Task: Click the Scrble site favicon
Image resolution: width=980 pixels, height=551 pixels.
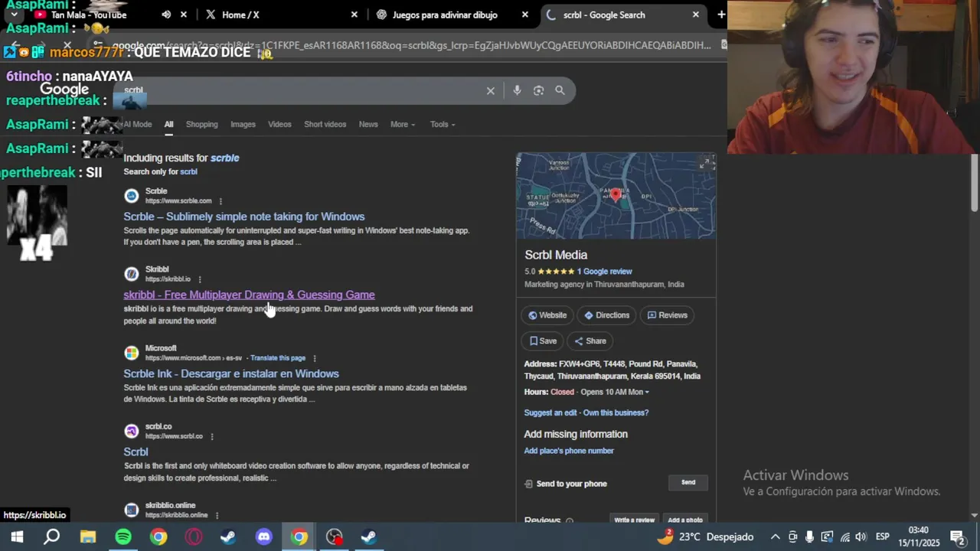Action: (x=132, y=196)
